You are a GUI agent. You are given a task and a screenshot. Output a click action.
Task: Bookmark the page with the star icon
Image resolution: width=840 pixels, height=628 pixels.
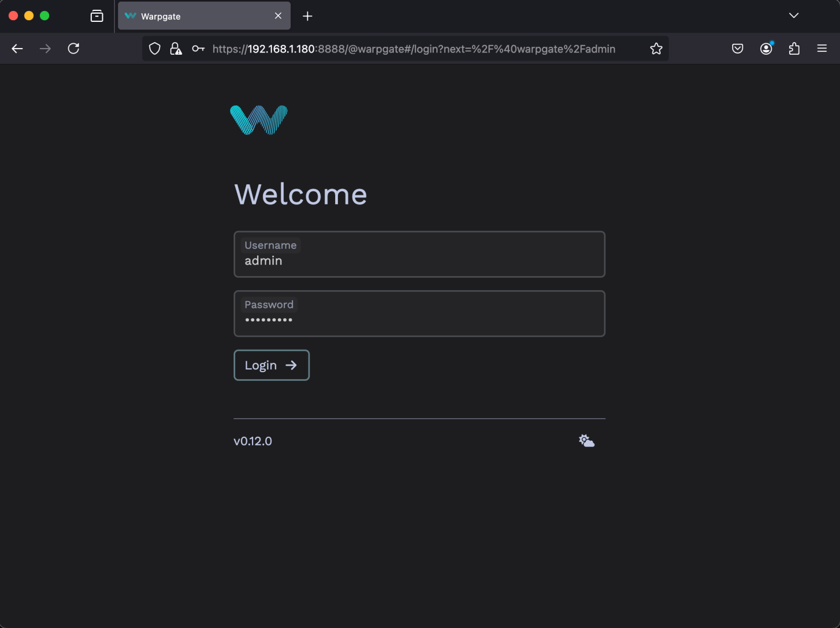[656, 49]
